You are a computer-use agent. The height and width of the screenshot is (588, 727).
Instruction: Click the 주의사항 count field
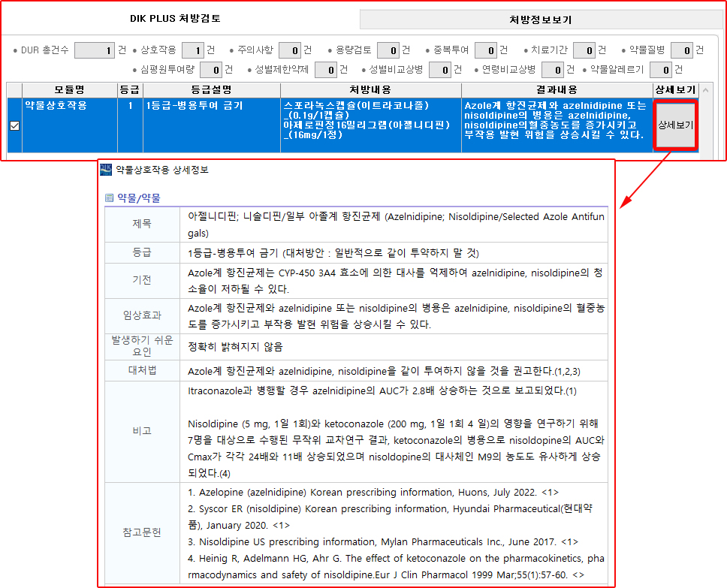pos(290,50)
